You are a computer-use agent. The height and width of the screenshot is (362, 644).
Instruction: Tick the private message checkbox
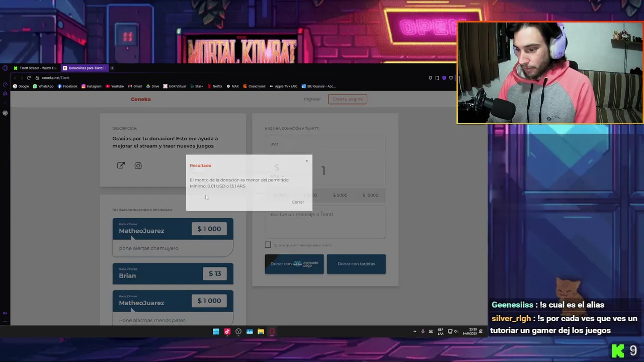click(x=268, y=245)
